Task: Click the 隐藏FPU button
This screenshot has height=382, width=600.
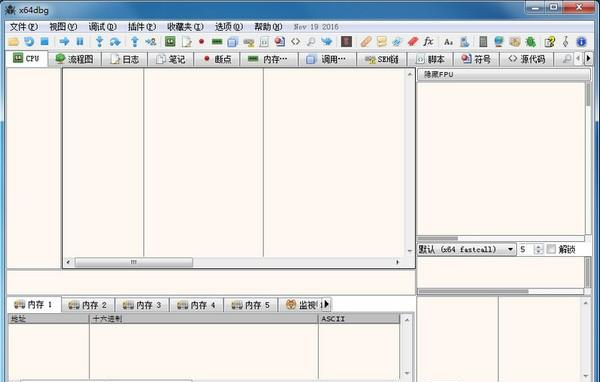Action: [x=503, y=74]
